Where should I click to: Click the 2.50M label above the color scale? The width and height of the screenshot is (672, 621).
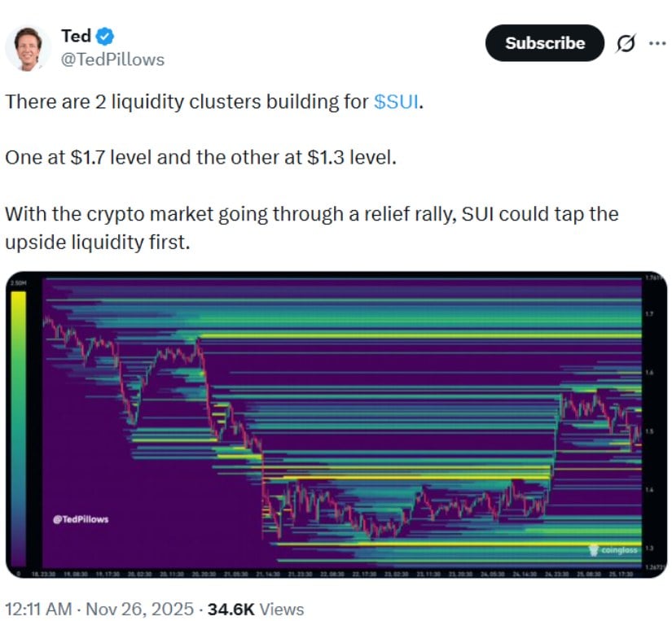tap(16, 282)
